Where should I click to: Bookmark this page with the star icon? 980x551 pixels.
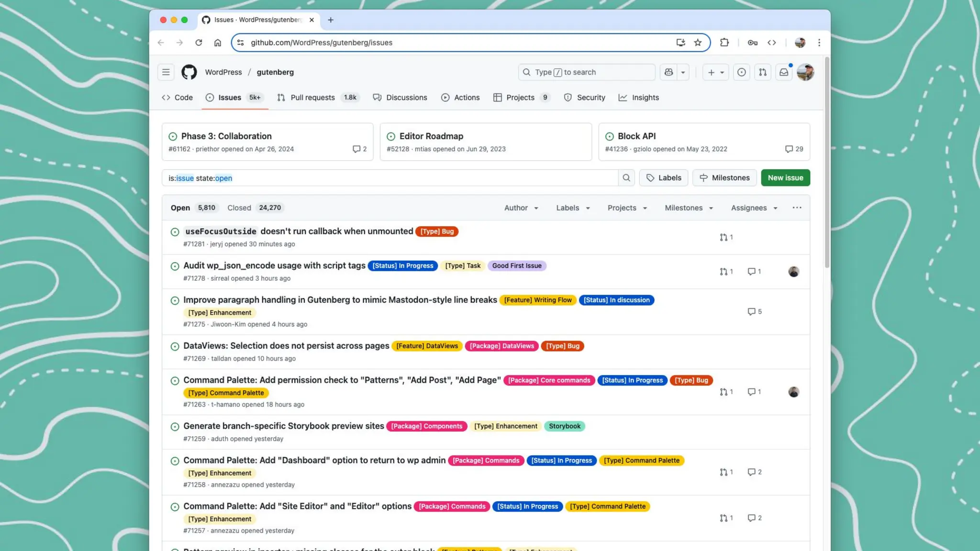pyautogui.click(x=698, y=43)
